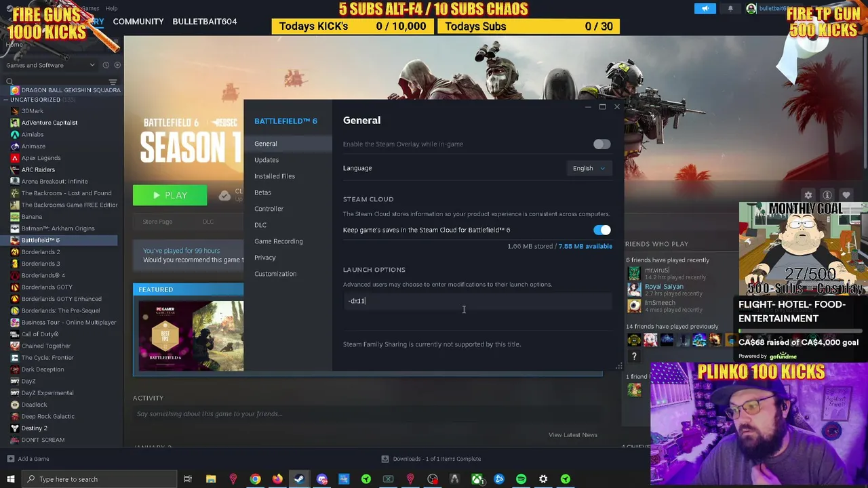The image size is (868, 488).
Task: Click the Aimlabs game icon
Action: click(14, 134)
